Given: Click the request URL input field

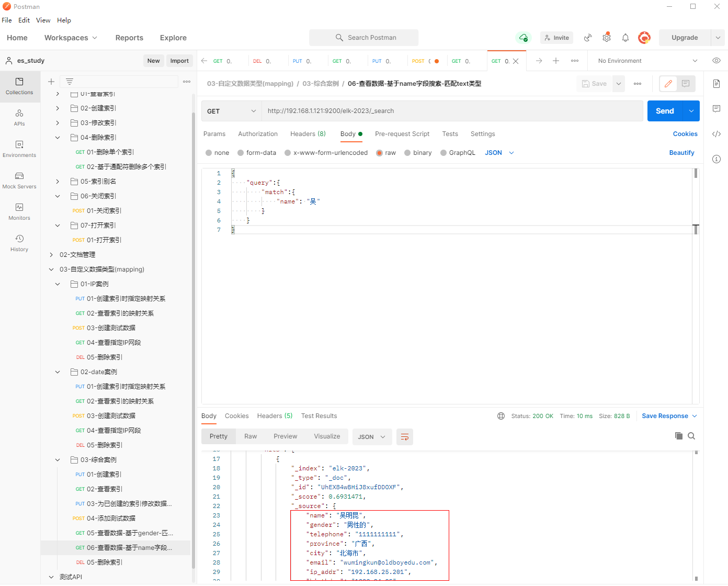Looking at the screenshot, I should point(452,111).
